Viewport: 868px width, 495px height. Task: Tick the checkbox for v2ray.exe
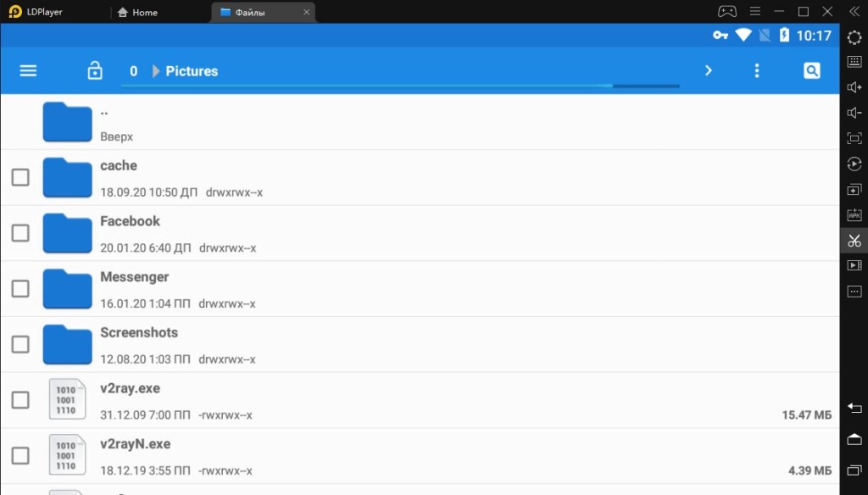pos(20,400)
